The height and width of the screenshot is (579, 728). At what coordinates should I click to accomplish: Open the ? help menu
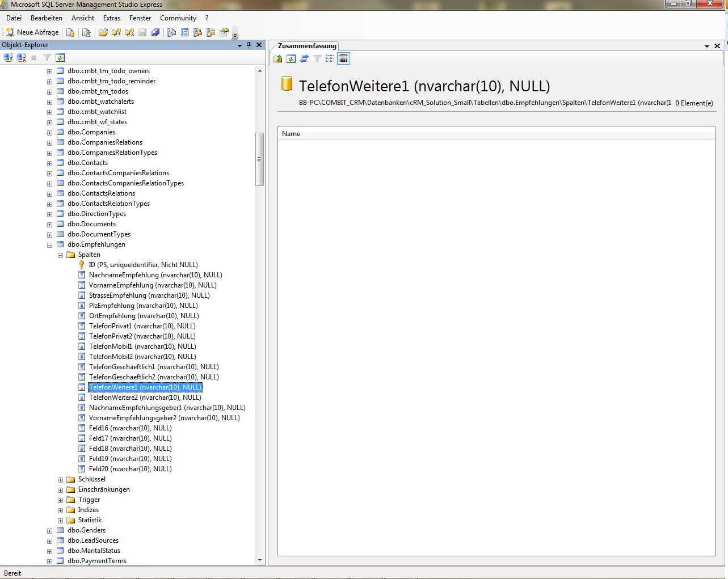click(x=207, y=18)
